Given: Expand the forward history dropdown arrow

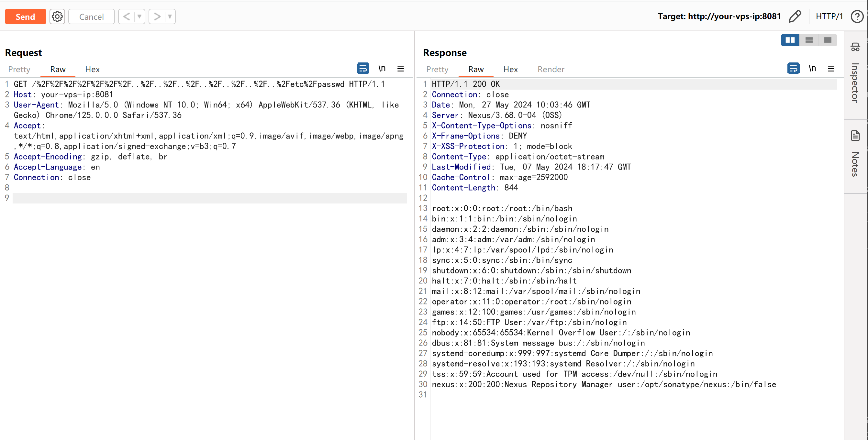Looking at the screenshot, I should coord(170,16).
